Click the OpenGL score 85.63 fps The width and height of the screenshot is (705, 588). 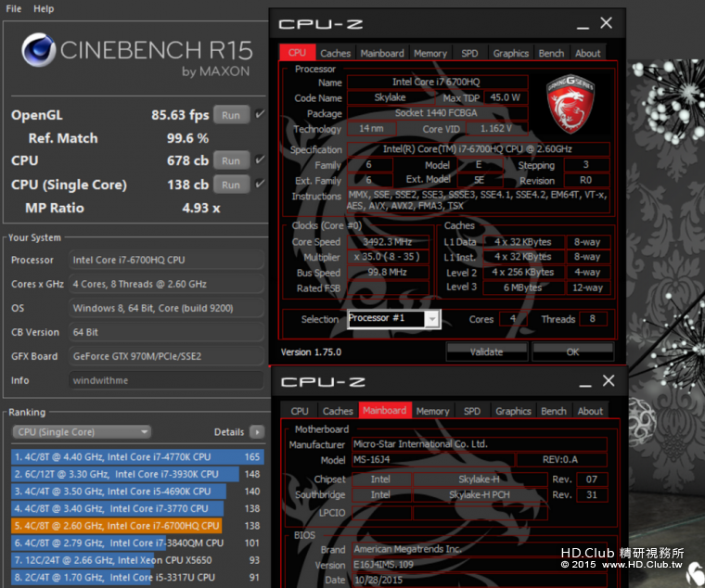tap(180, 115)
